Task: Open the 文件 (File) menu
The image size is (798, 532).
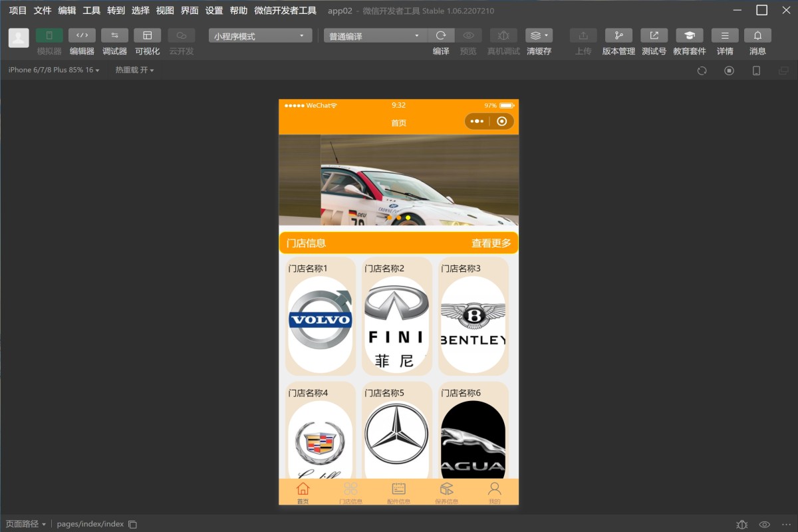Action: 43,11
